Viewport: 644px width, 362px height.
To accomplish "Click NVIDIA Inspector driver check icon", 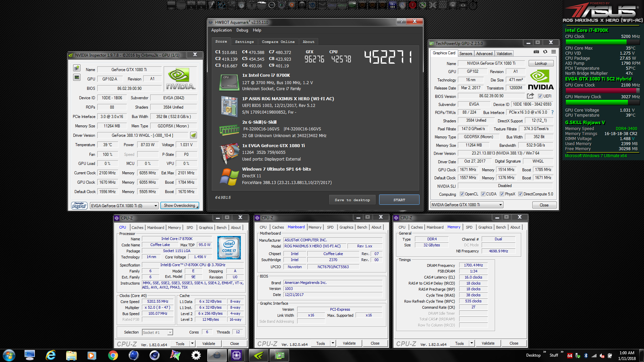I will pos(194,135).
